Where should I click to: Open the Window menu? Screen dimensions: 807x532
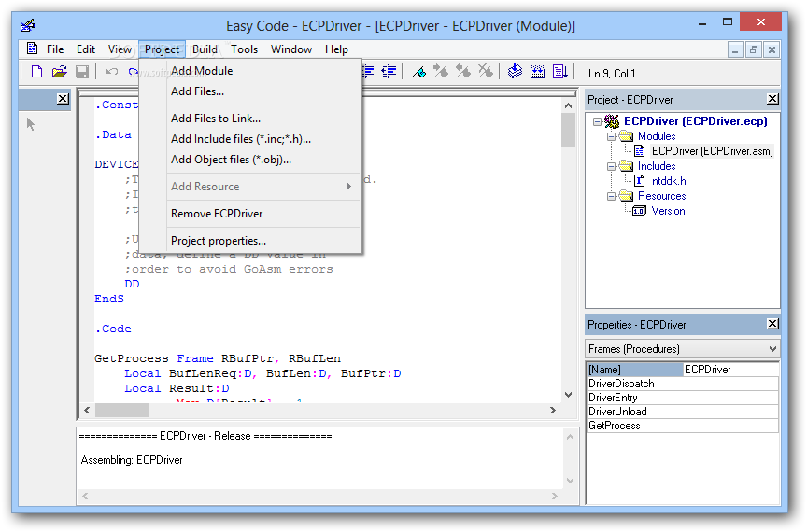(x=291, y=49)
